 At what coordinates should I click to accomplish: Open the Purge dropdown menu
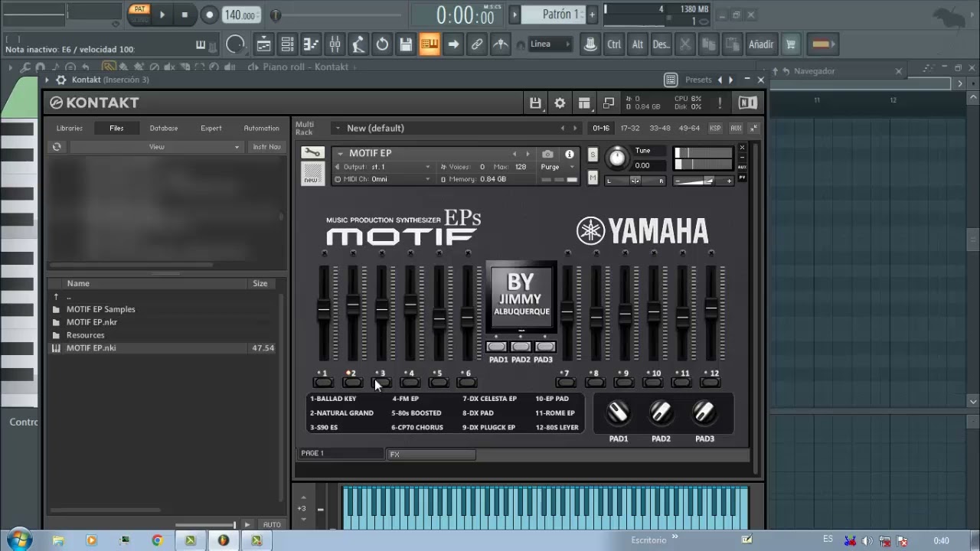(558, 167)
